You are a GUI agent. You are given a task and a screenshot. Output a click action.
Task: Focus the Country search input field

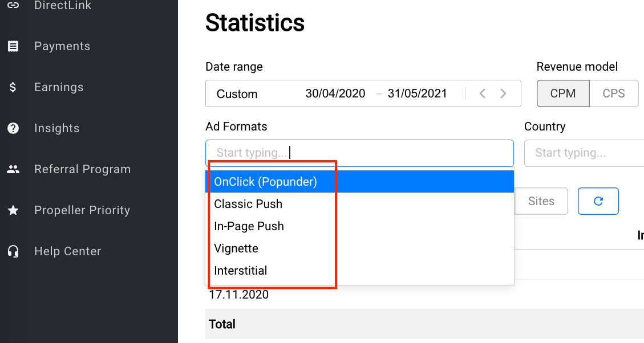(582, 153)
